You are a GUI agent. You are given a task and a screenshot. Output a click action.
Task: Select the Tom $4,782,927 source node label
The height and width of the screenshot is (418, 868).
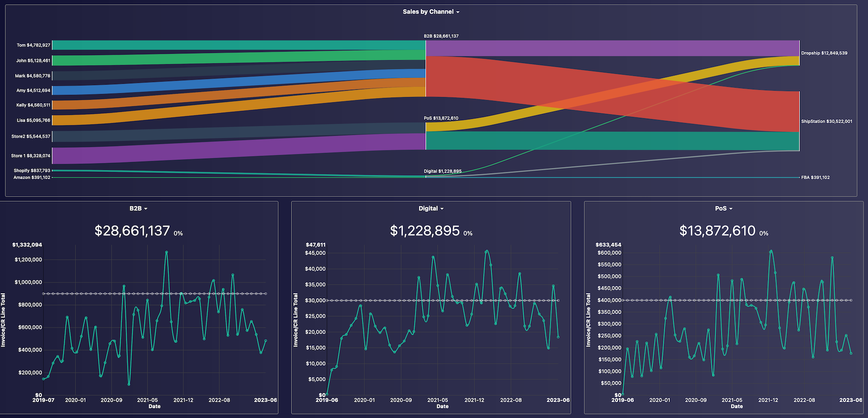(33, 45)
